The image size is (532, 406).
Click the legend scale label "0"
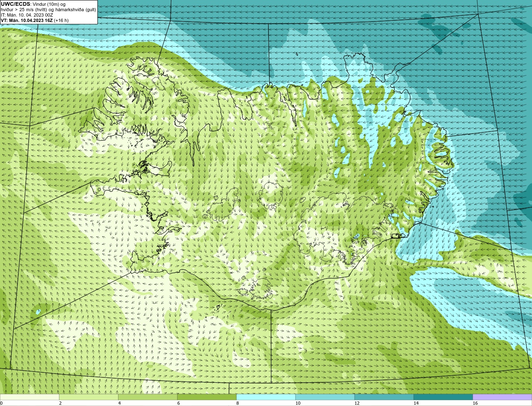pyautogui.click(x=1, y=403)
